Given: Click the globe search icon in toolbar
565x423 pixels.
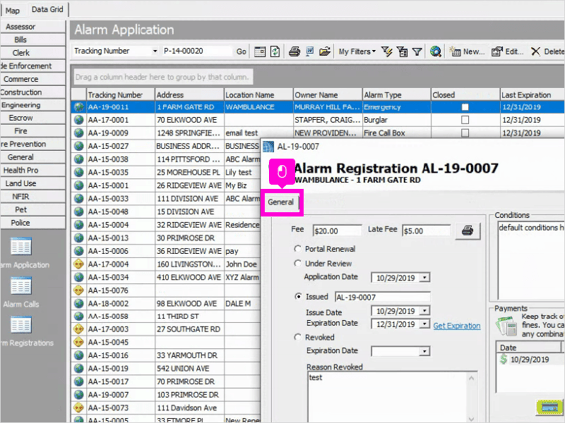Looking at the screenshot, I should [435, 52].
